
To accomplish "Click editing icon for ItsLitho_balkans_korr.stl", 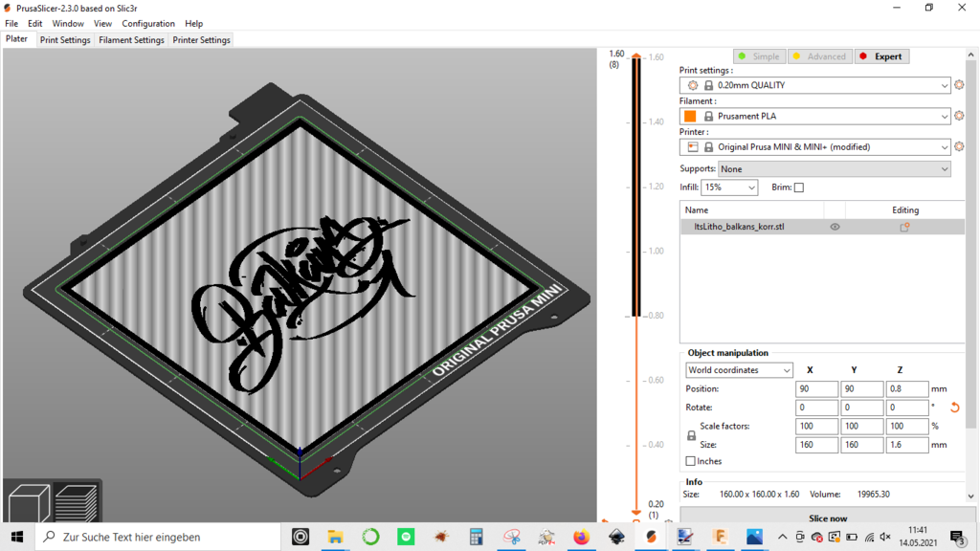I will tap(904, 227).
